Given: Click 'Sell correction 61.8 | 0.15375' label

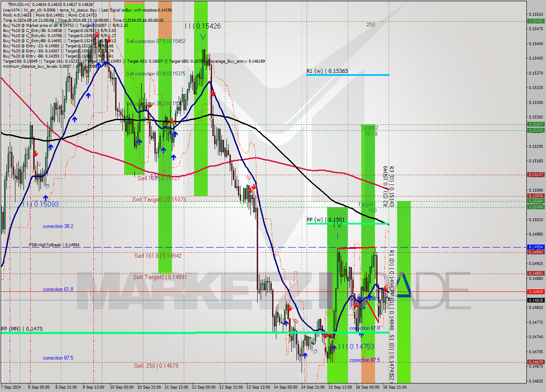Looking at the screenshot, I should point(156,74).
